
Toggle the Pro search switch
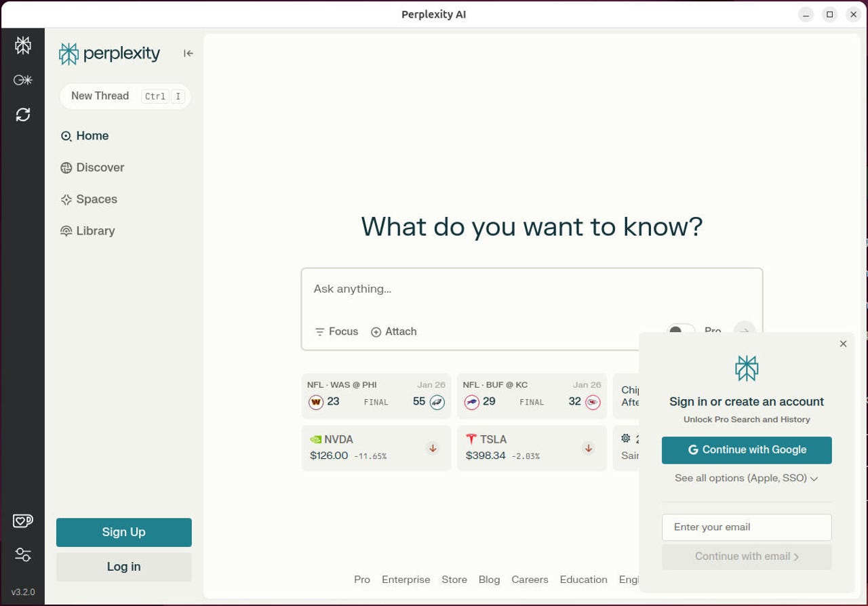pyautogui.click(x=680, y=331)
